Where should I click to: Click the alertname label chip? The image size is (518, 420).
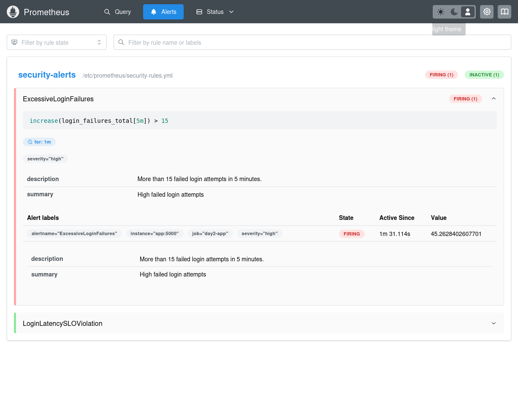click(x=74, y=233)
